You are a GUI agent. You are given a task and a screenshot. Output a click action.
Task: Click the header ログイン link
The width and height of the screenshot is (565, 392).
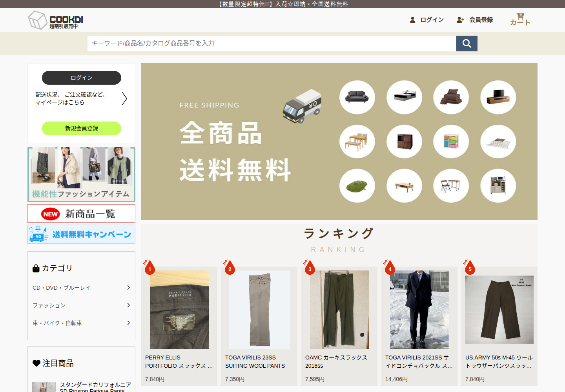click(427, 20)
